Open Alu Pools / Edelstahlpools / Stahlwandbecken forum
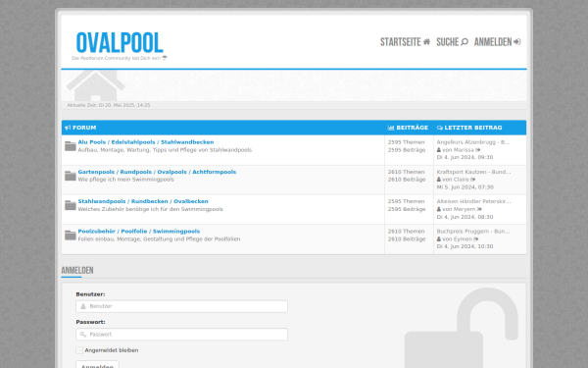 coord(146,142)
